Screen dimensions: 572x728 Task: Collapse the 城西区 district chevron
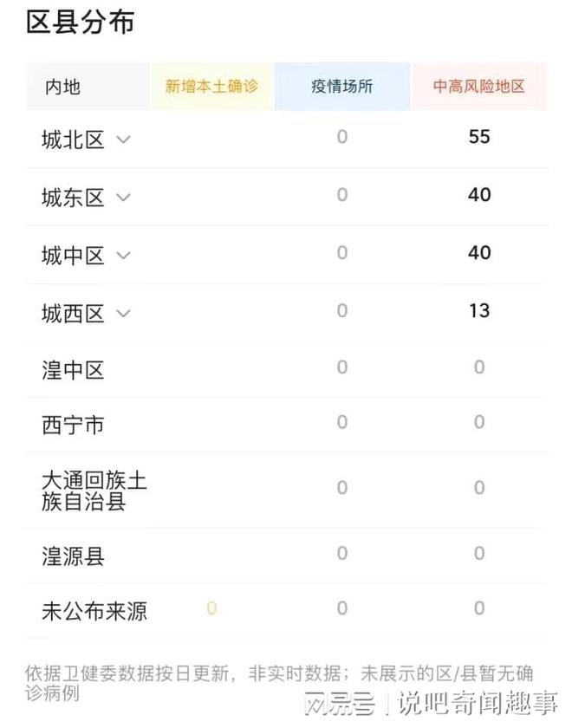(x=122, y=312)
